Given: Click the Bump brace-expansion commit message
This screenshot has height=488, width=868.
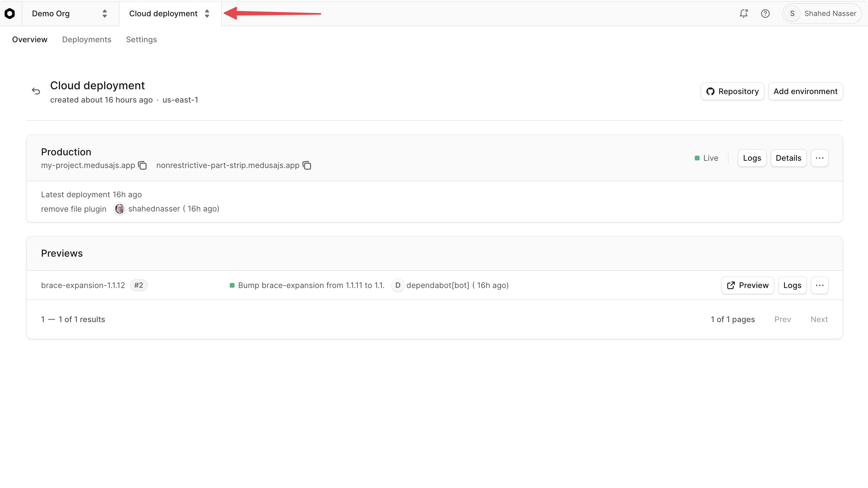Looking at the screenshot, I should 311,285.
